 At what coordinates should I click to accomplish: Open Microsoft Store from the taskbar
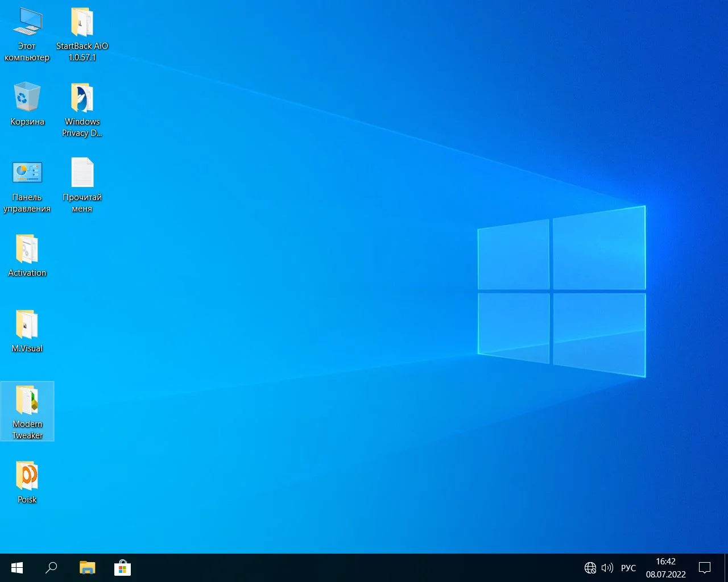pyautogui.click(x=122, y=568)
